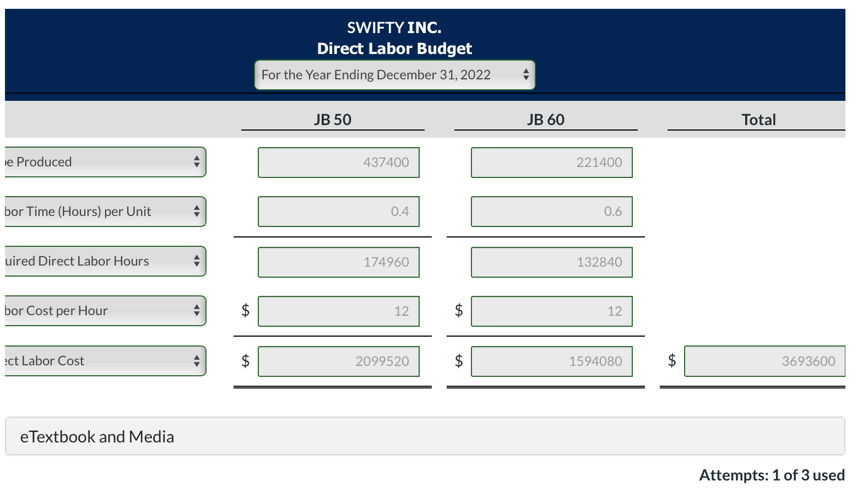Click the 'SWIFTY INC.' heading
This screenshot has height=497, width=868.
(x=394, y=28)
